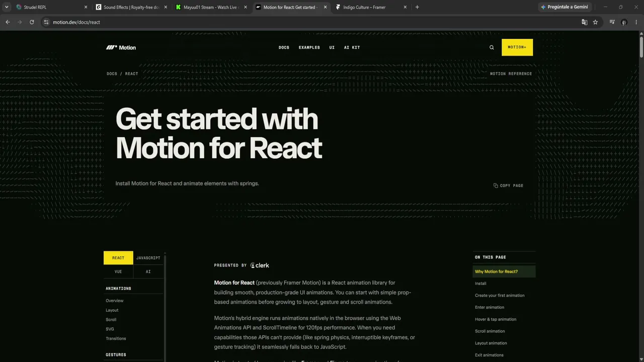This screenshot has width=644, height=362.
Task: Select the React docs tab
Action: point(118,258)
